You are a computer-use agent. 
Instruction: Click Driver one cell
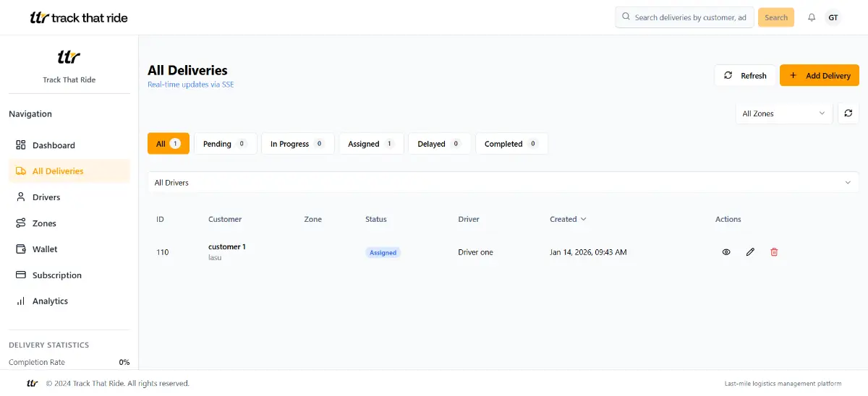476,252
